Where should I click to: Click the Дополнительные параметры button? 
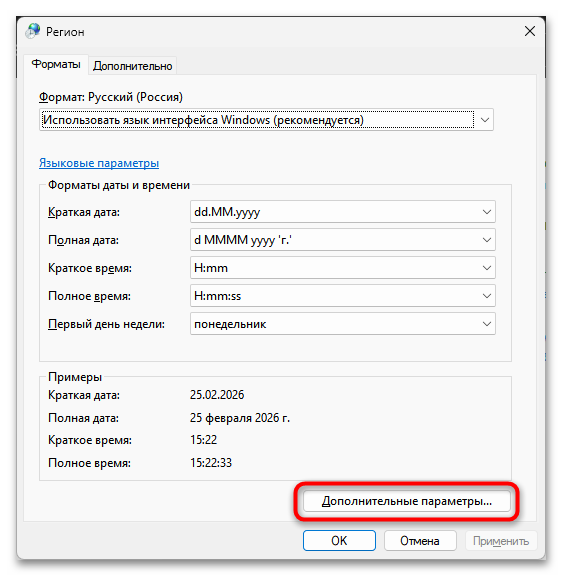pyautogui.click(x=407, y=501)
